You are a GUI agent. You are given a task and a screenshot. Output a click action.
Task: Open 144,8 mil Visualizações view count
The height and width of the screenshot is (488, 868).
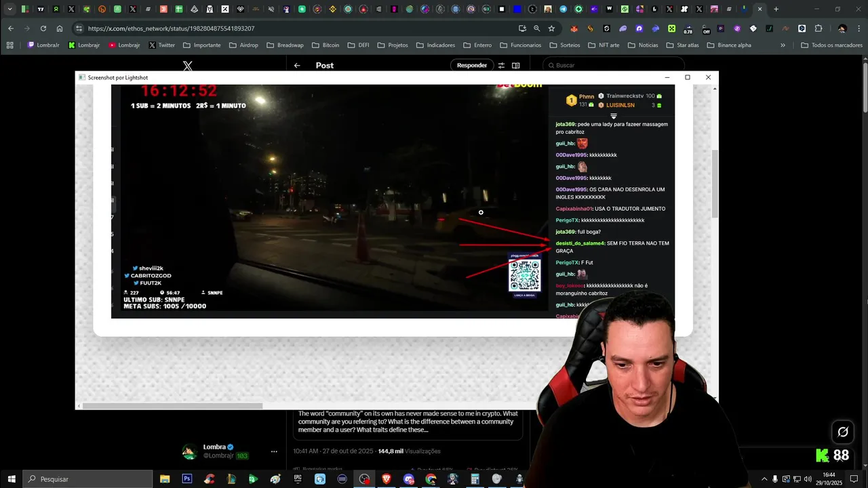(x=409, y=451)
